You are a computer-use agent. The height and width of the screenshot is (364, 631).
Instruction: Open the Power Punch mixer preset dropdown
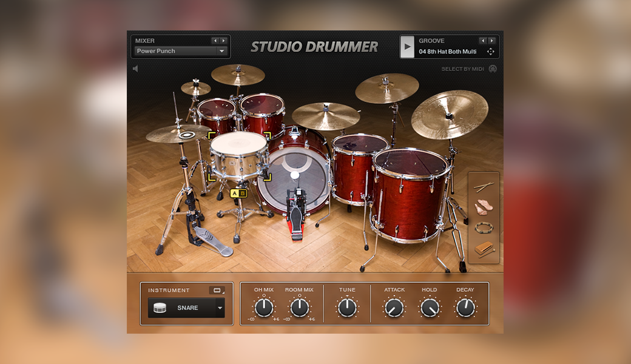click(221, 51)
